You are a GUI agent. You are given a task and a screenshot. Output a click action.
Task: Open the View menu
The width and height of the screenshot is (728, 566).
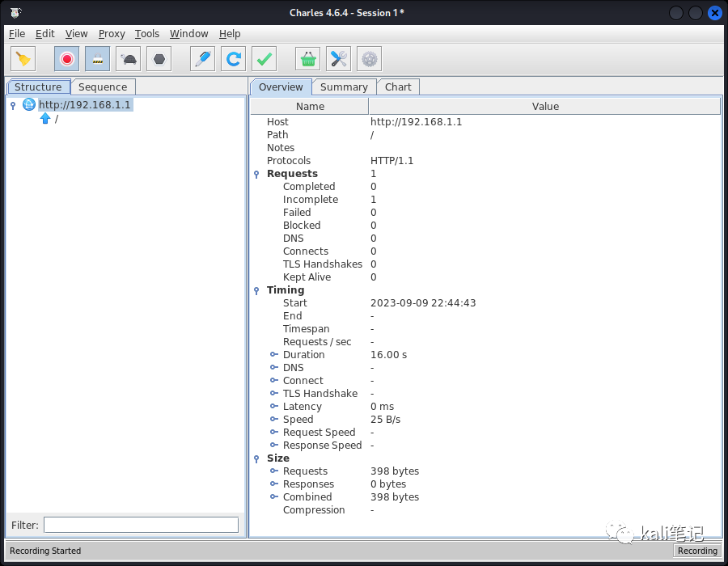point(76,34)
